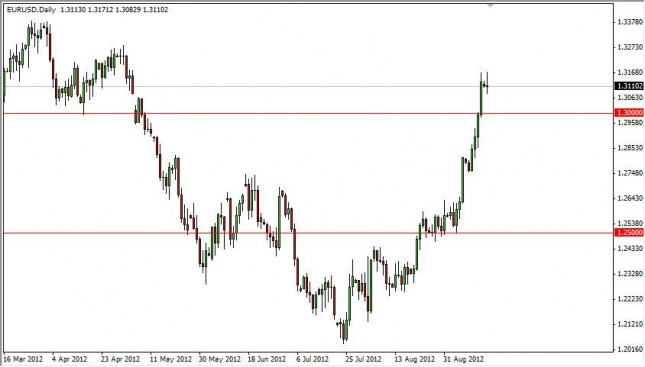Select the 1.25000 red level label

[x=629, y=233]
